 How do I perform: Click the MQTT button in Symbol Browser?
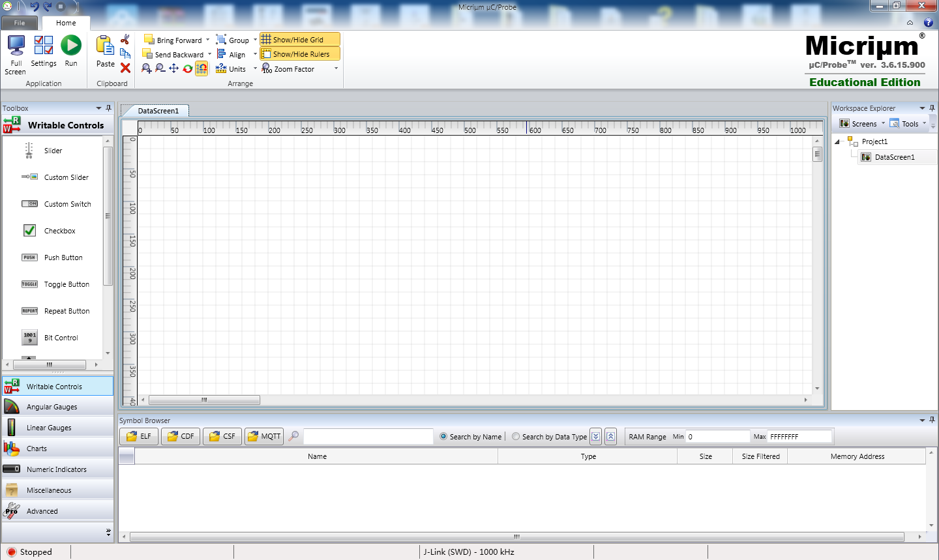coord(264,436)
